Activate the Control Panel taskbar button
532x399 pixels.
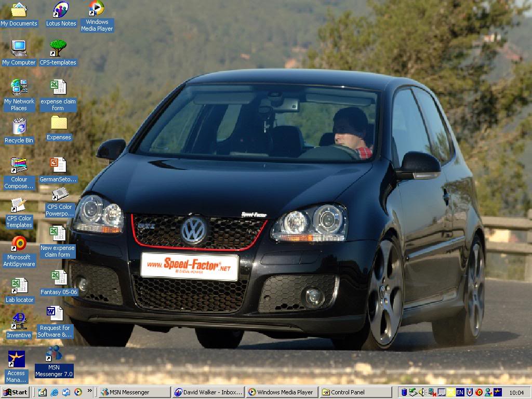tap(355, 392)
